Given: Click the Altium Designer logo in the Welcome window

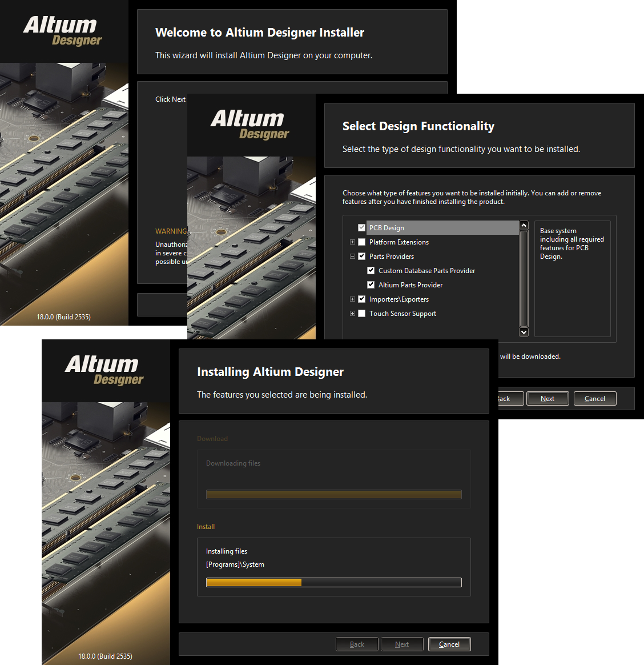Looking at the screenshot, I should pyautogui.click(x=62, y=31).
